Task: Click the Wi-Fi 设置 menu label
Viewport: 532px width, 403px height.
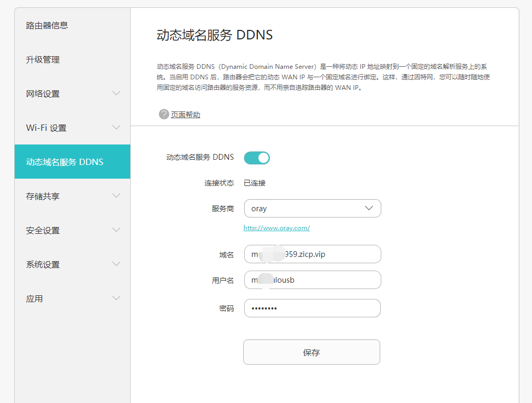Action: tap(46, 128)
